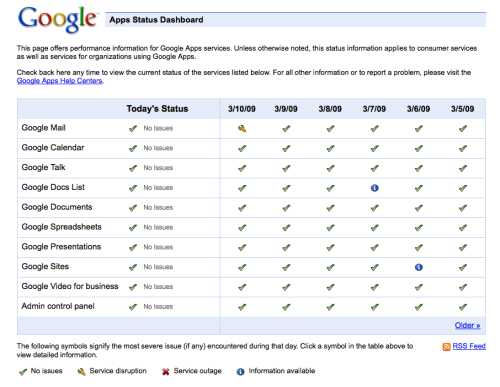The width and height of the screenshot is (500, 387).
Task: Click the 3/8/09 date column header
Action: (330, 109)
